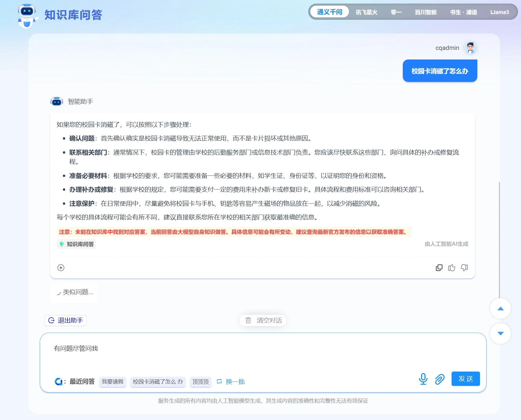Choose the Llama3 model tab
521x420 pixels.
[x=499, y=12]
